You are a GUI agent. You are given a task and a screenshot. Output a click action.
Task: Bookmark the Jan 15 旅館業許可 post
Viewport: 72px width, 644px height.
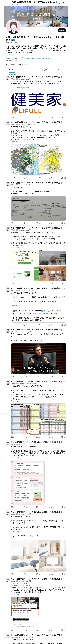[x=62, y=500]
